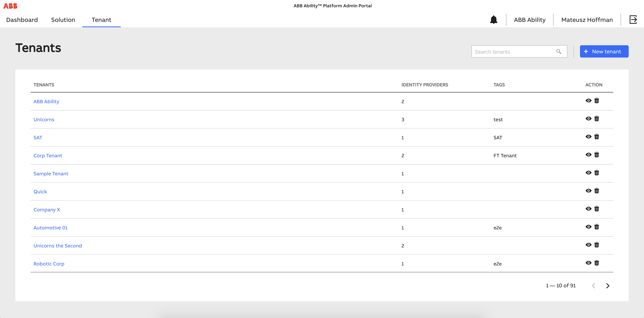Viewport: 644px width, 318px height.
Task: Go to next page of tenants
Action: [x=608, y=286]
